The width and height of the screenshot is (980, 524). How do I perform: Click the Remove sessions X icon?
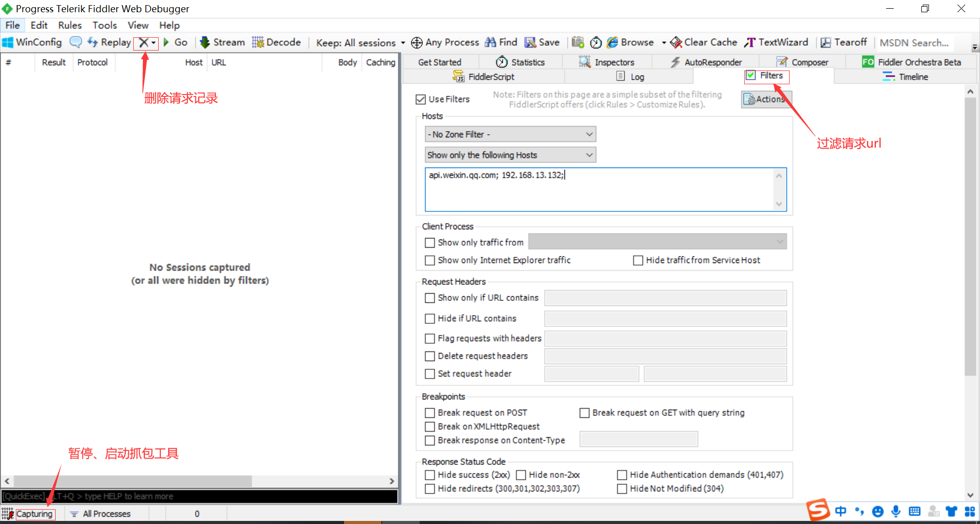pyautogui.click(x=143, y=43)
